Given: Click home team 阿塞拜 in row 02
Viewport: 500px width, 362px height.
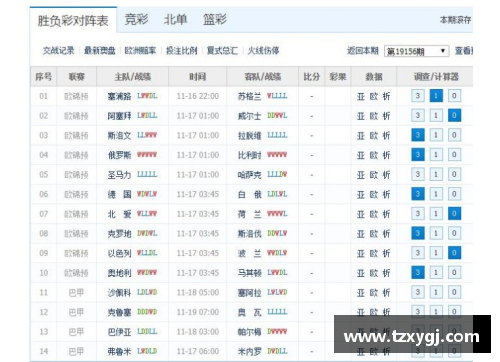Looking at the screenshot, I should pos(119,116).
